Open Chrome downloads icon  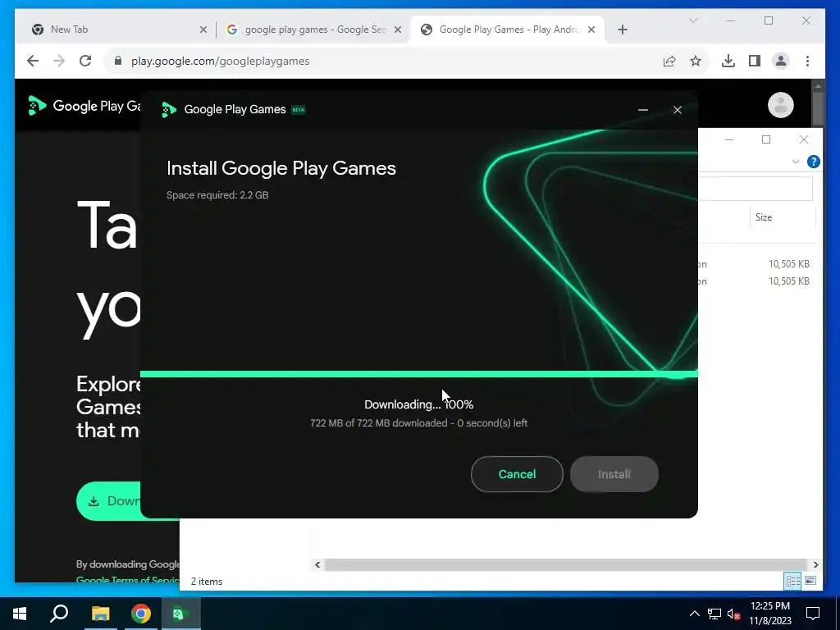point(728,61)
